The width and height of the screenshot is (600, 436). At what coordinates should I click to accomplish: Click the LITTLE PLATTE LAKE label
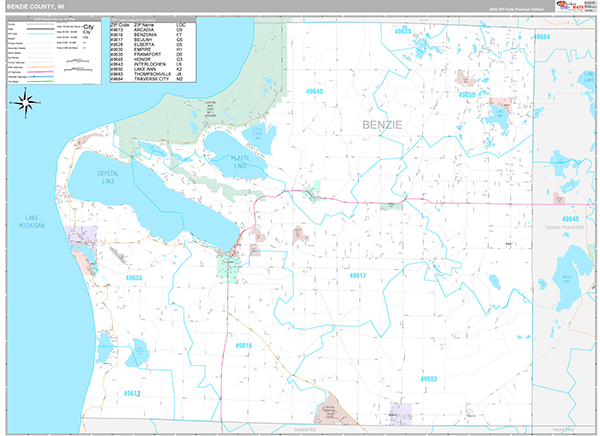point(257,134)
